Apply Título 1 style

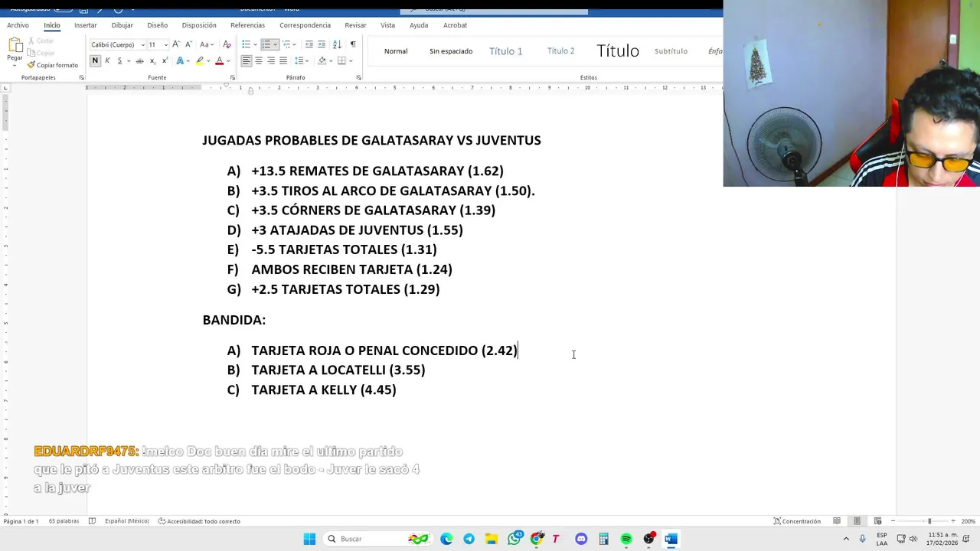pos(506,51)
